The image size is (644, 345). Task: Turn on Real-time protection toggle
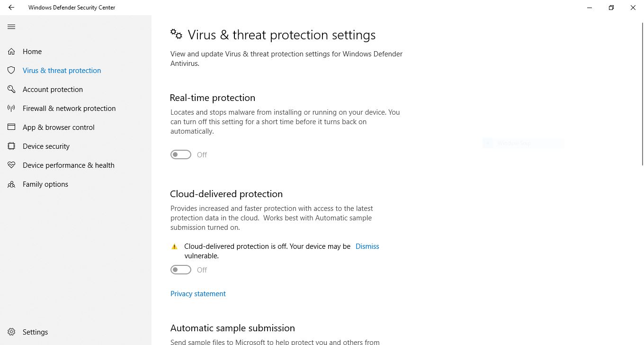[x=181, y=155]
